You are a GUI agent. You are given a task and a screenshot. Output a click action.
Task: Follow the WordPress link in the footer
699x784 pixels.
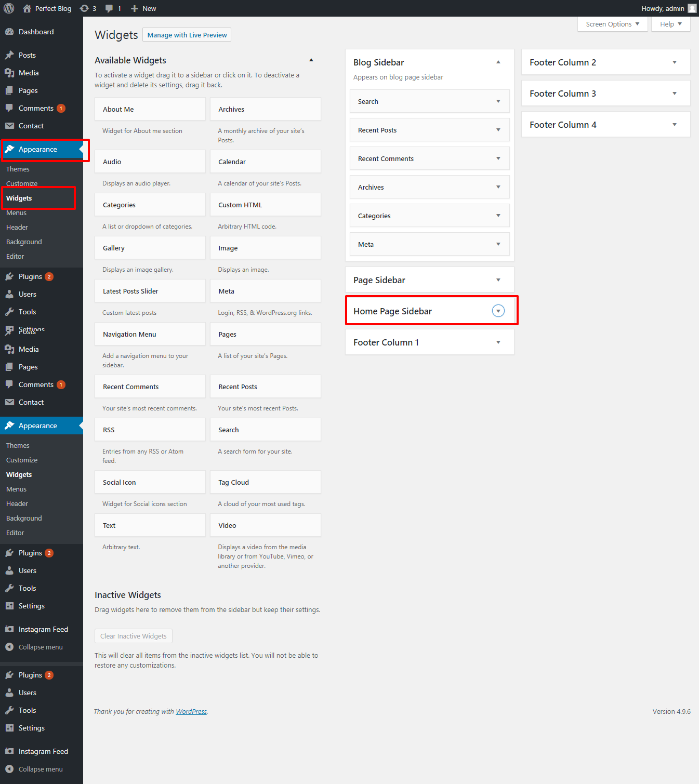[x=191, y=711]
